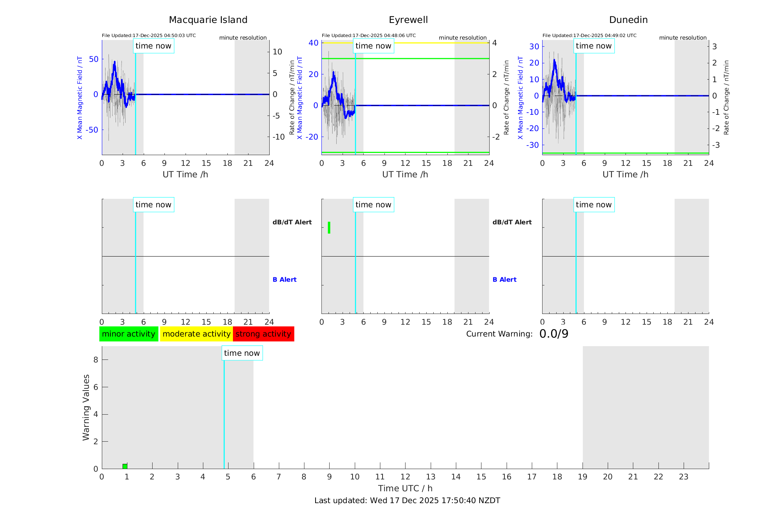Viewport: 784px width, 532px height.
Task: Click the yellow moderate activity legend box
Action: coord(196,334)
